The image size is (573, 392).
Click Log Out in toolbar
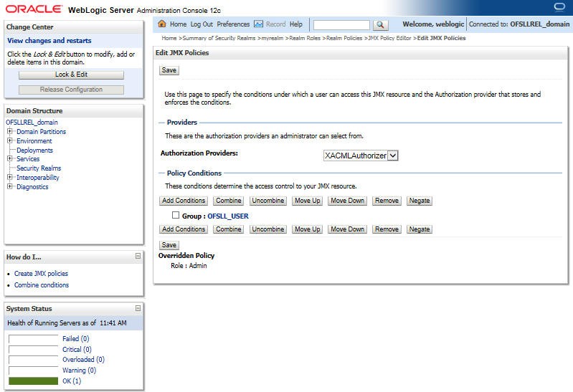(202, 24)
